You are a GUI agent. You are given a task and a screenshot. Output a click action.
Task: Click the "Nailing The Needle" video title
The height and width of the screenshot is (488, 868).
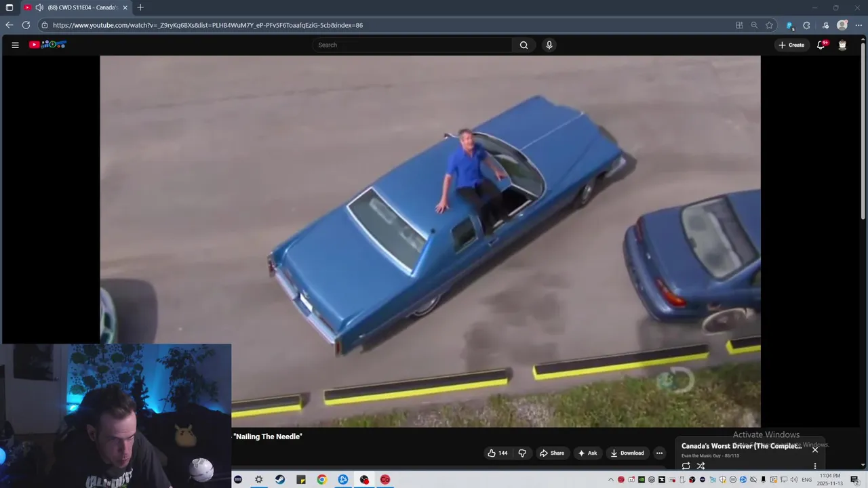pyautogui.click(x=268, y=436)
